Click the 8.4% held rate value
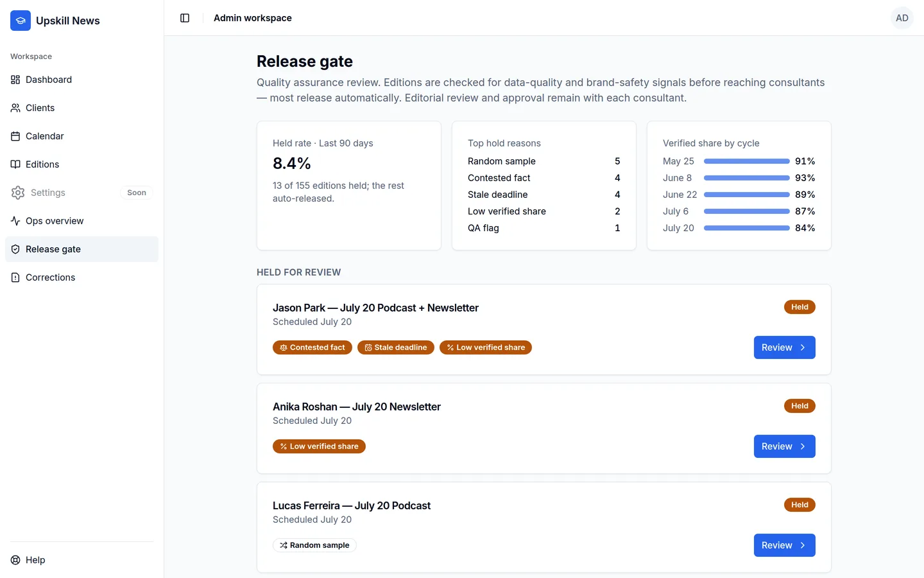 (292, 163)
